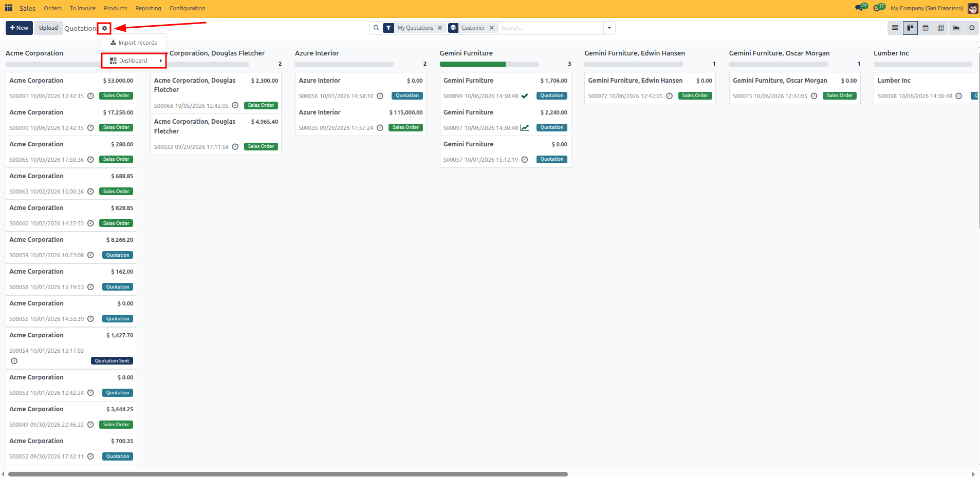Viewport: 980px width, 478px height.
Task: Click the horizontal scrollbar at the bottom
Action: pos(288,474)
